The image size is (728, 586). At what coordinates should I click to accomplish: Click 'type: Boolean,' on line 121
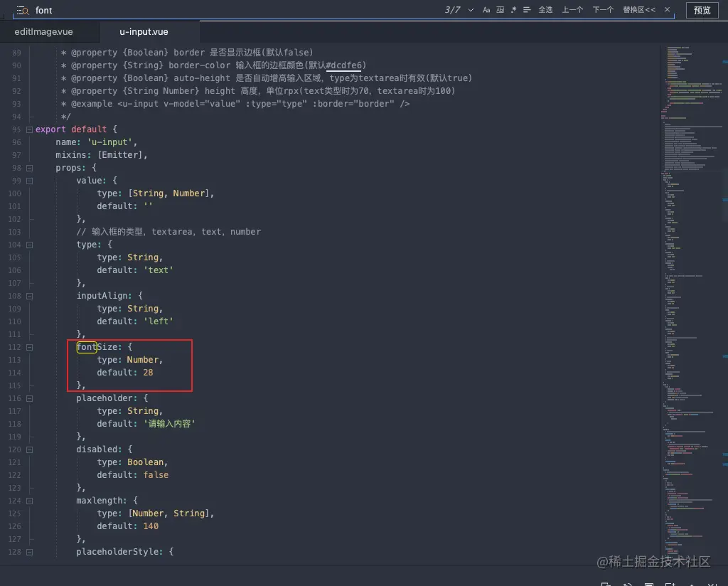(x=132, y=462)
